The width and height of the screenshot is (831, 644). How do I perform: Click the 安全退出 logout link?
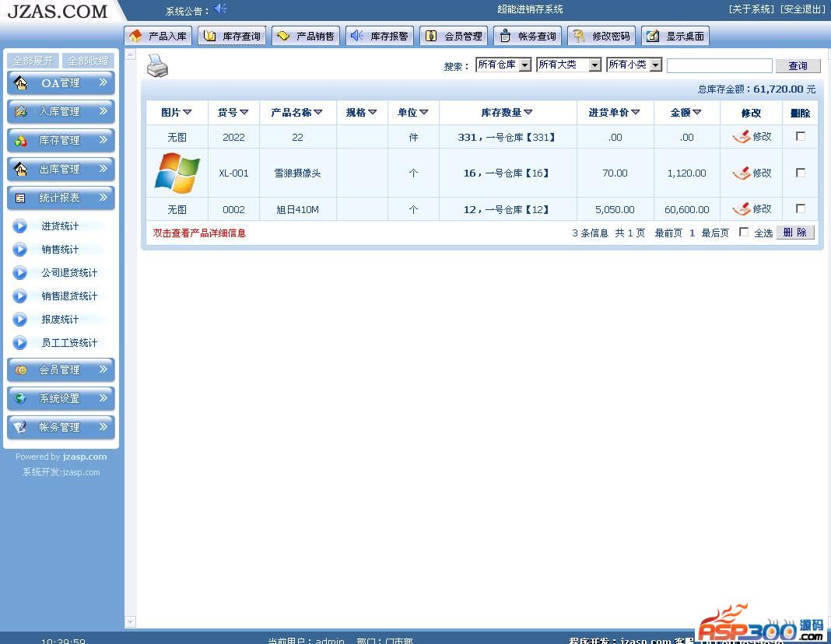pyautogui.click(x=803, y=9)
